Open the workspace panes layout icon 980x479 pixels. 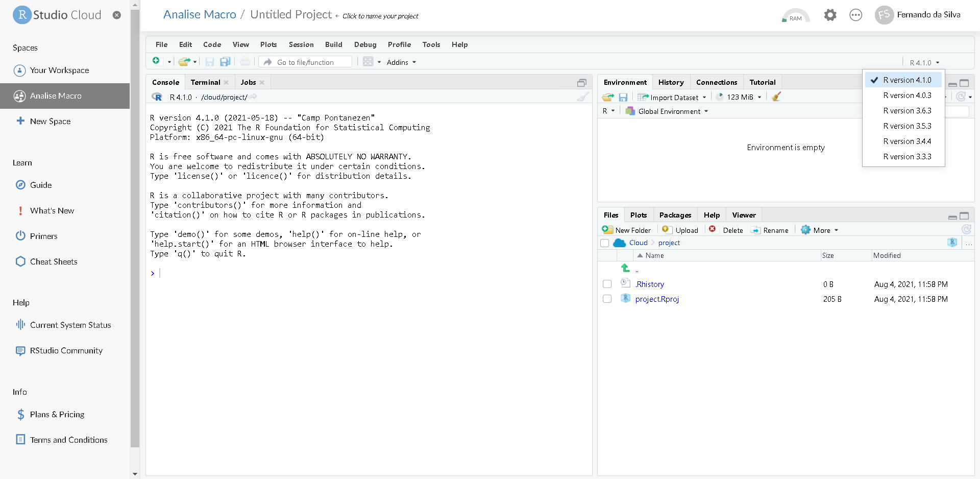click(x=369, y=61)
